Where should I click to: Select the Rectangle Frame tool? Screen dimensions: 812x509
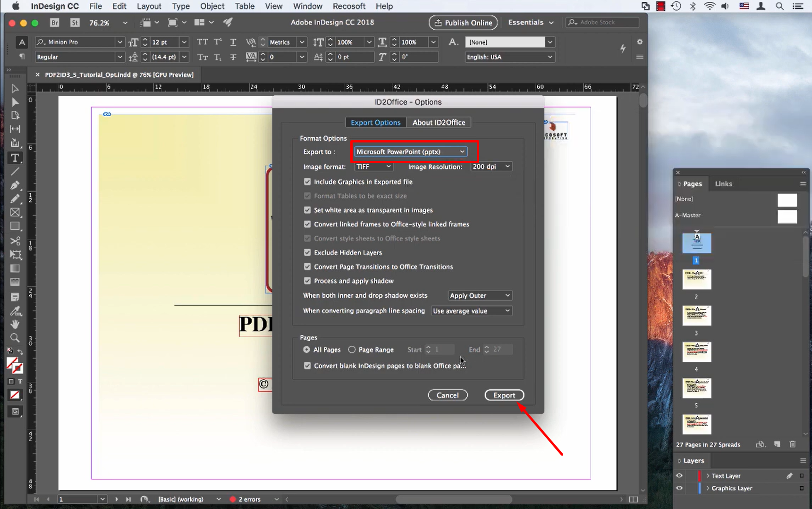tap(15, 212)
